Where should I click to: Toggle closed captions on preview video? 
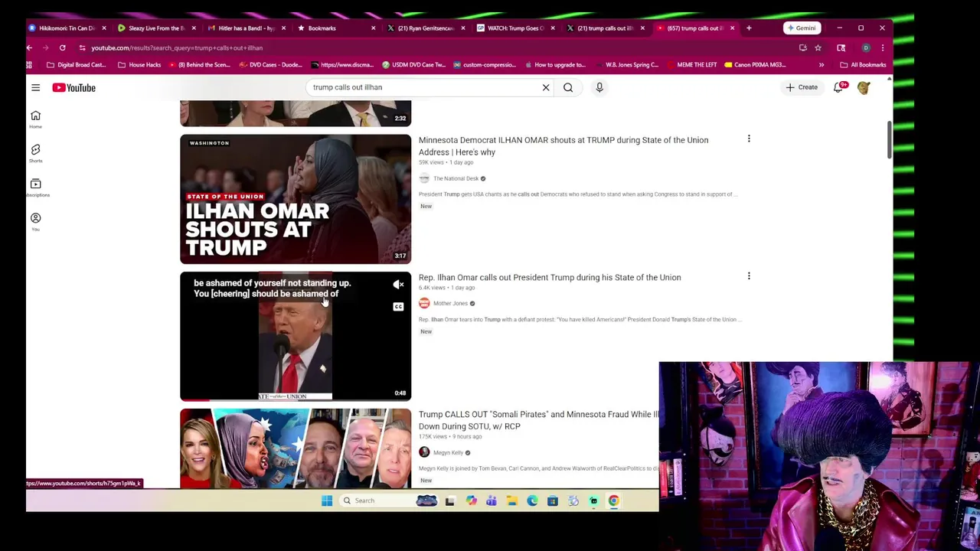[x=398, y=307]
